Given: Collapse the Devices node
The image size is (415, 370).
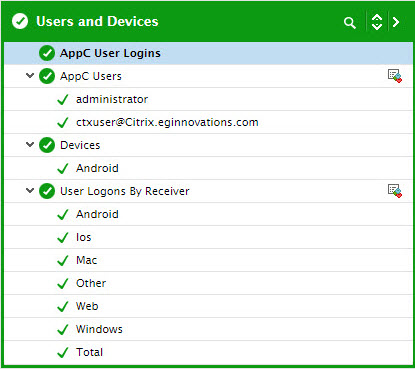Looking at the screenshot, I should tap(30, 145).
